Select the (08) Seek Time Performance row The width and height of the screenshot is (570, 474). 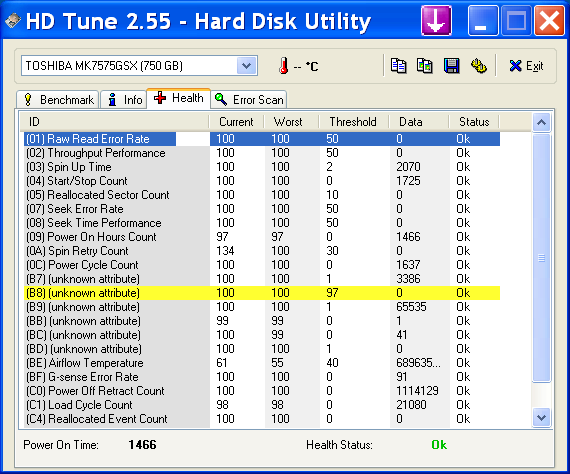coord(262,223)
